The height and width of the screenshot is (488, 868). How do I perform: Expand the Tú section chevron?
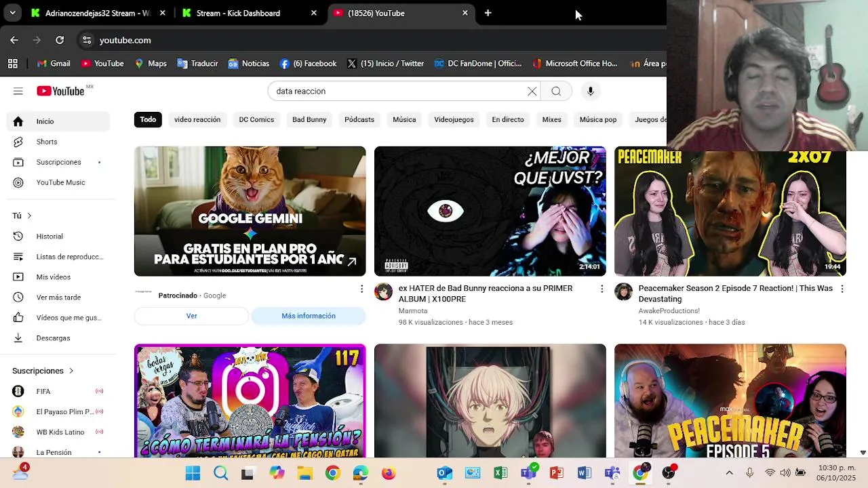29,216
